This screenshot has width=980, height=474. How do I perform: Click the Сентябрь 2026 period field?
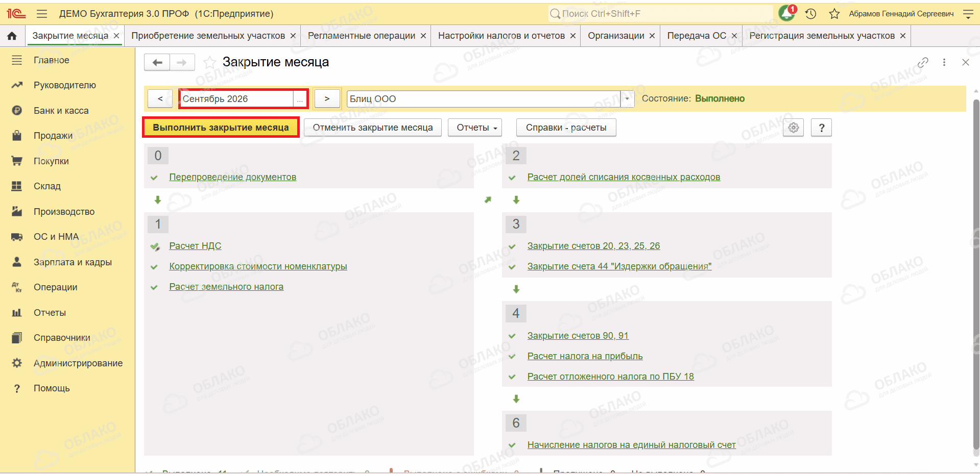[237, 99]
